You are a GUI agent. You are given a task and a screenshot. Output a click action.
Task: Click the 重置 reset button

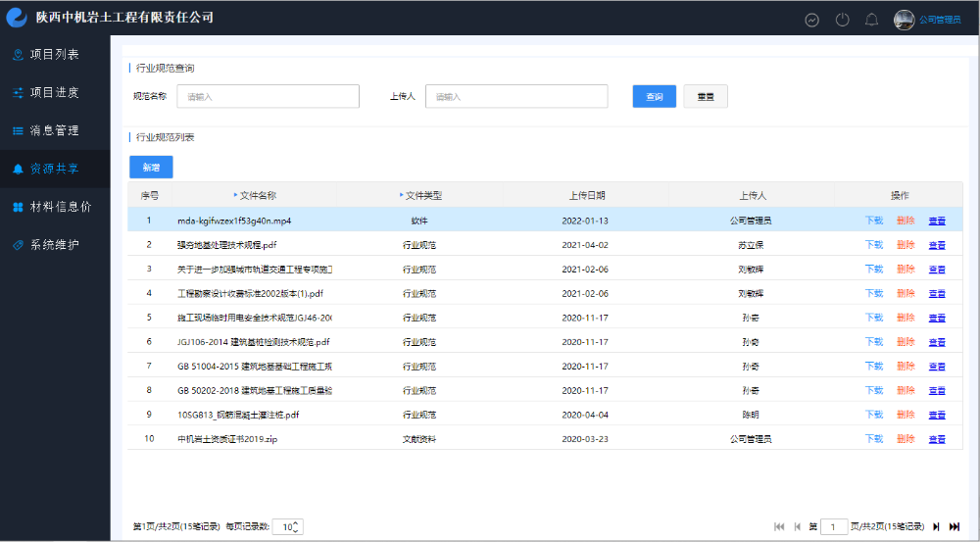pyautogui.click(x=705, y=97)
